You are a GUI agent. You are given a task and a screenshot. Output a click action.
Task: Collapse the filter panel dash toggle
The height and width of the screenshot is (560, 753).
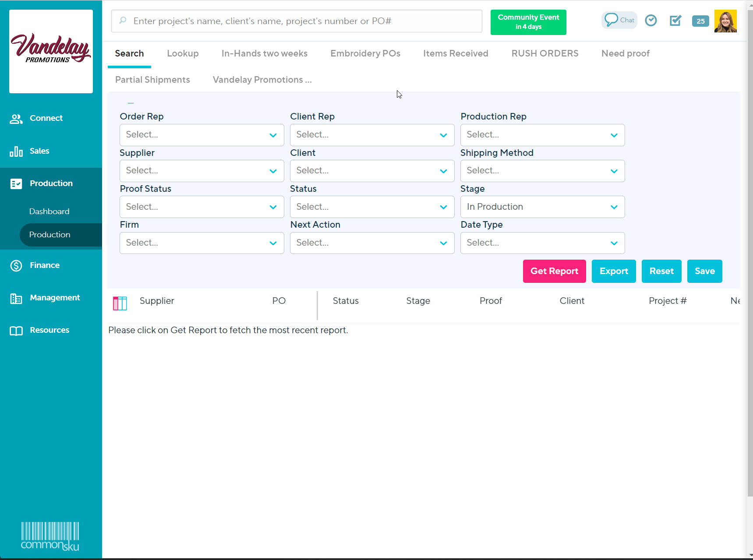pyautogui.click(x=131, y=103)
